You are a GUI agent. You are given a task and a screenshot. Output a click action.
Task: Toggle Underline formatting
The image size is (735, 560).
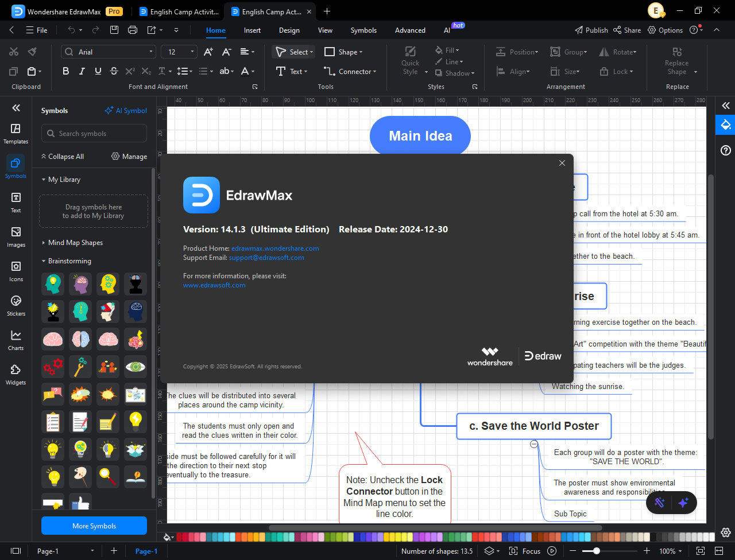click(98, 71)
